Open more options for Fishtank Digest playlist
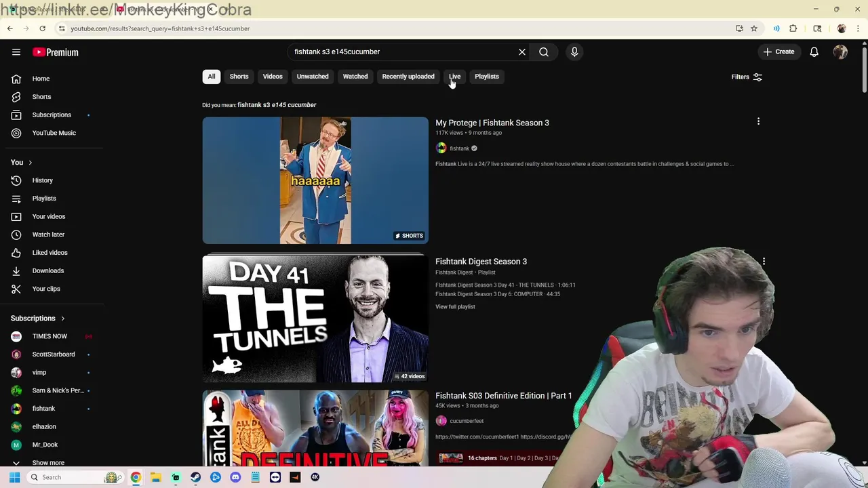 click(x=764, y=261)
